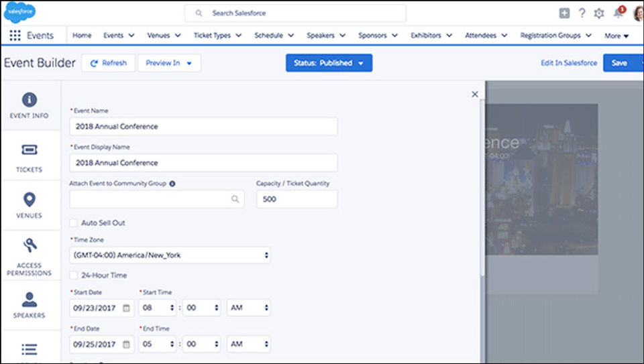Click the Capacity / Ticket Quantity field
The image size is (644, 364).
click(297, 199)
